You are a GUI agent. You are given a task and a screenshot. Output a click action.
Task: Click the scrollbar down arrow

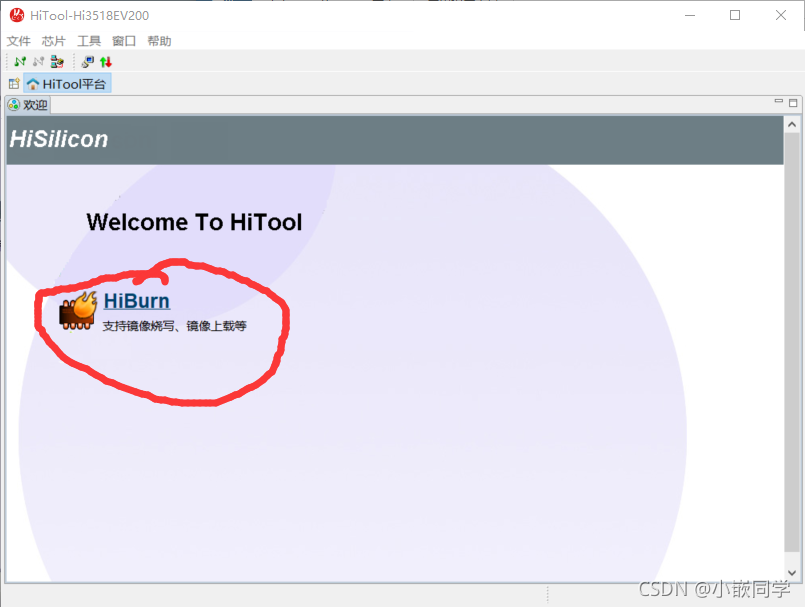coord(792,573)
